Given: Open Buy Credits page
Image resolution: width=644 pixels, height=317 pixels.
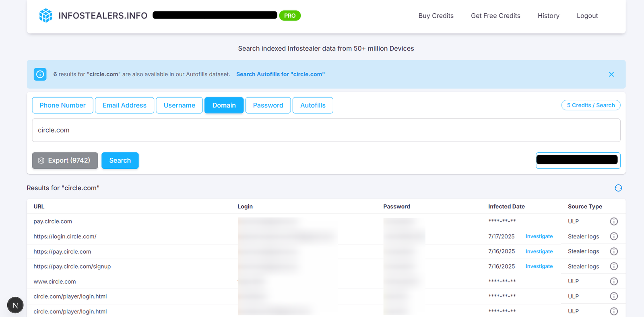Looking at the screenshot, I should tap(436, 16).
